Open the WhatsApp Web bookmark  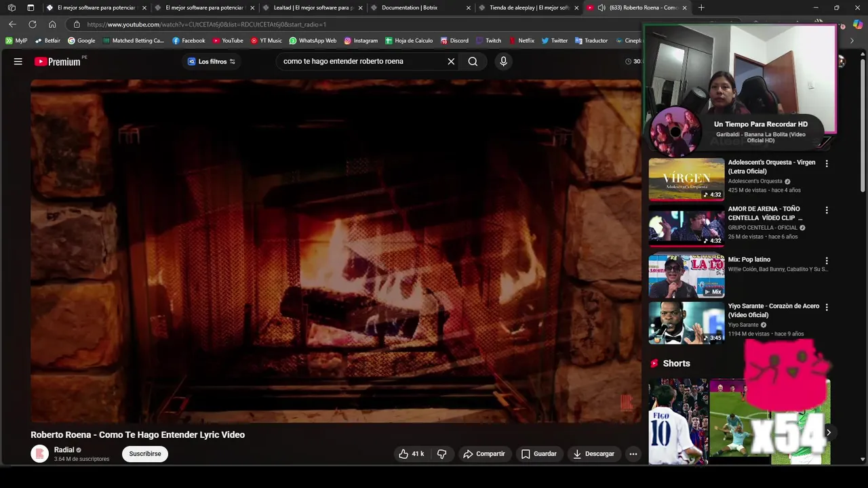click(313, 41)
